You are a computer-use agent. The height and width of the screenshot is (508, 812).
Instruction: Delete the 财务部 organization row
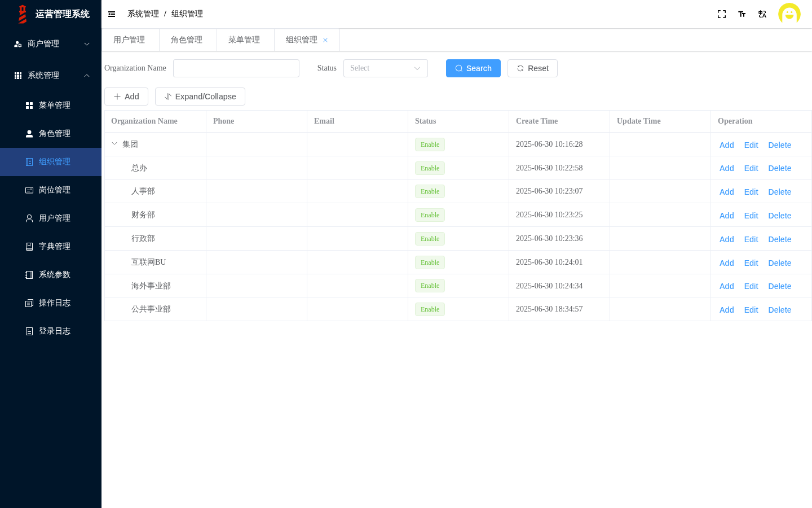click(780, 216)
